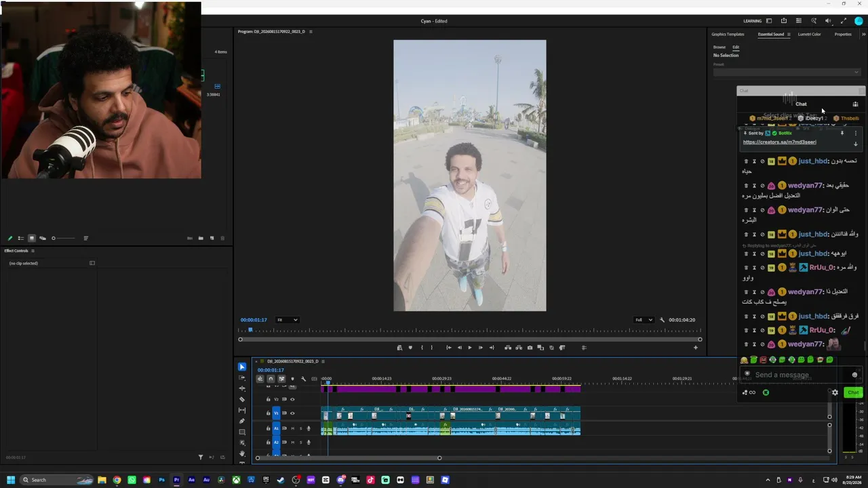This screenshot has height=488, width=868.
Task: Switch to the Properties tab
Action: tap(843, 34)
